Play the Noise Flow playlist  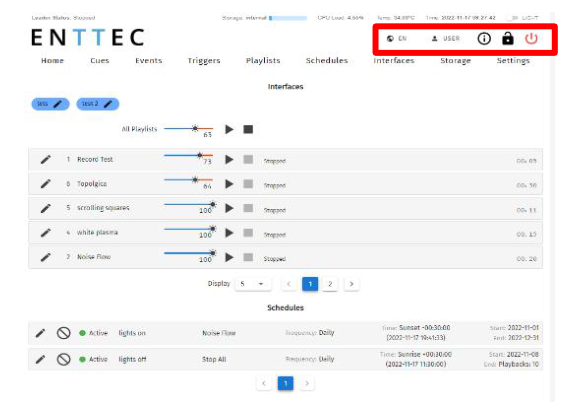coord(229,257)
